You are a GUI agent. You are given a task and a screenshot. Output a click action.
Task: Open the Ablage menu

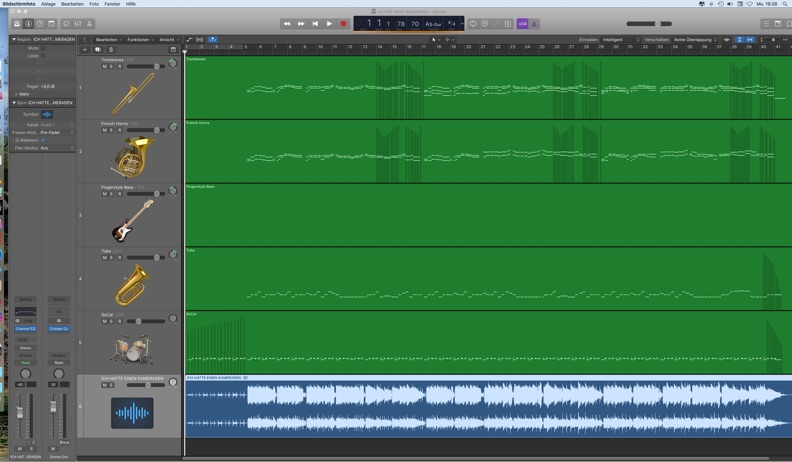point(48,4)
